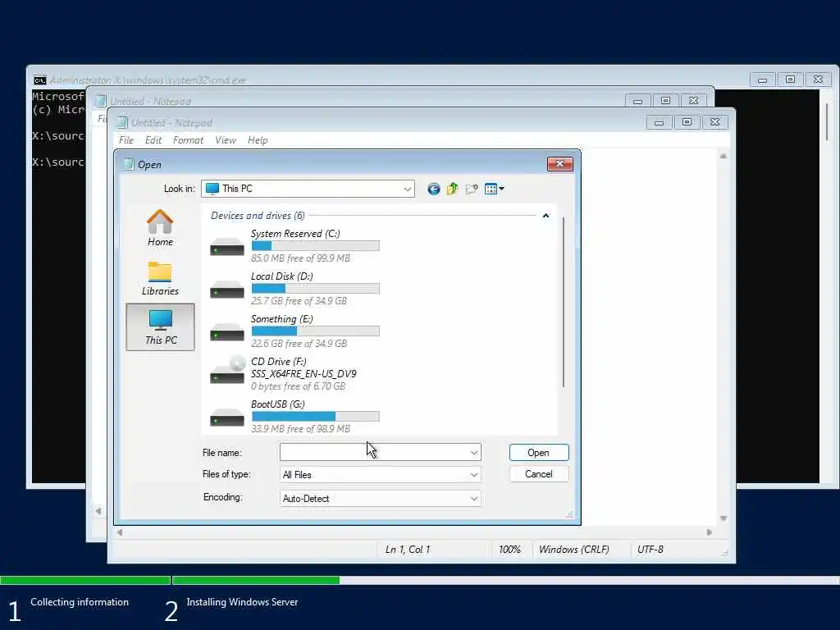Click the 100% zoom status entry
The height and width of the screenshot is (630, 840).
tap(509, 550)
